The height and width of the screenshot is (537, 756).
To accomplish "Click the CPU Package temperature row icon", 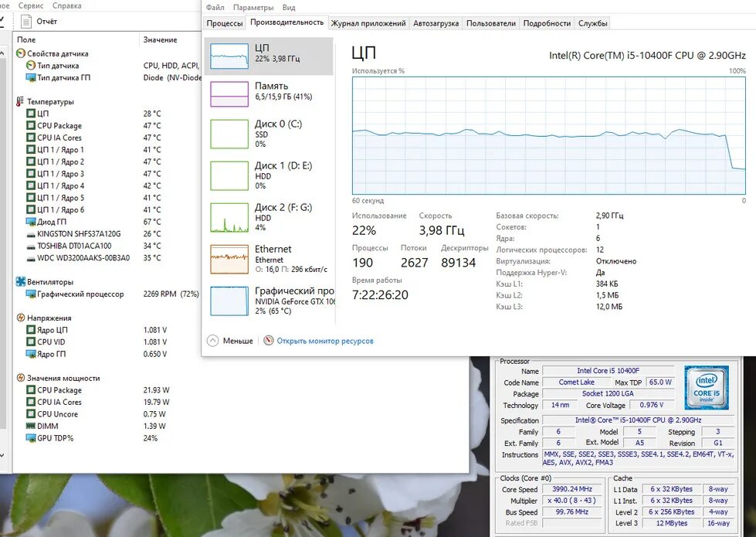I will pyautogui.click(x=31, y=125).
